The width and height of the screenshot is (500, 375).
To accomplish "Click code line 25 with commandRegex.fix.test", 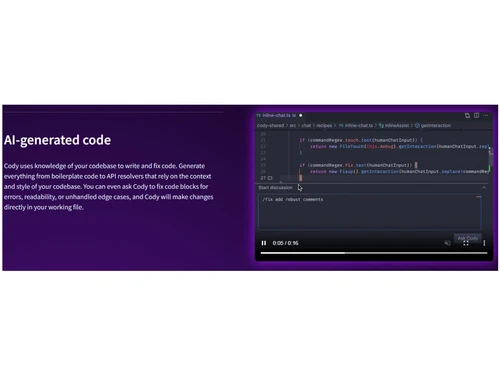I will (x=358, y=165).
